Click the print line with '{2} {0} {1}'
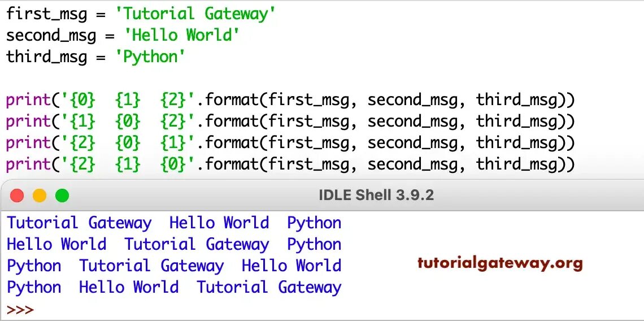644x321 pixels. (290, 144)
